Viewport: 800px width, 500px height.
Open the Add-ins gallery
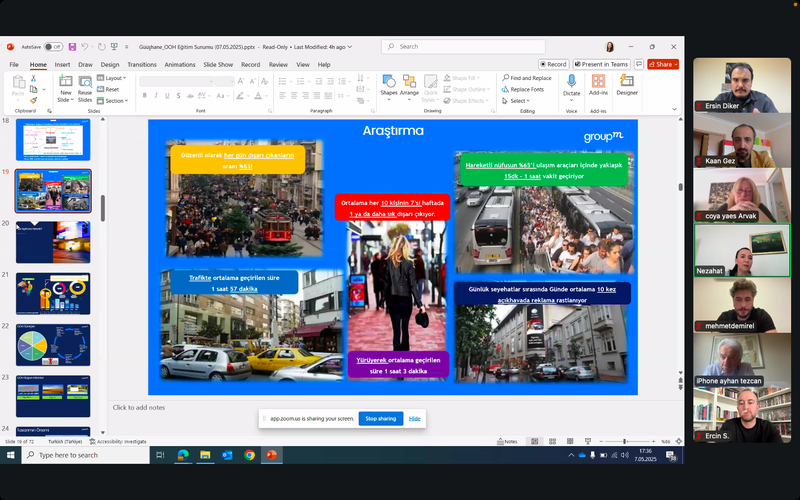pos(598,86)
